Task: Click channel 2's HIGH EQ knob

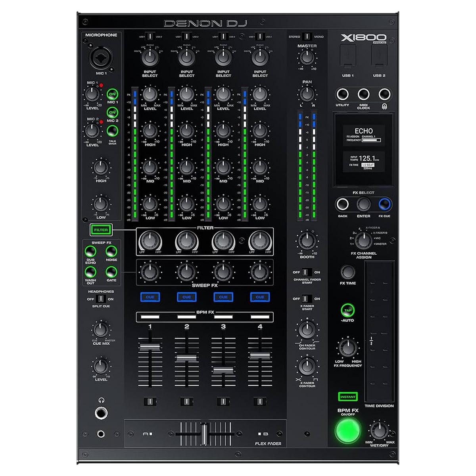Action: [x=186, y=131]
